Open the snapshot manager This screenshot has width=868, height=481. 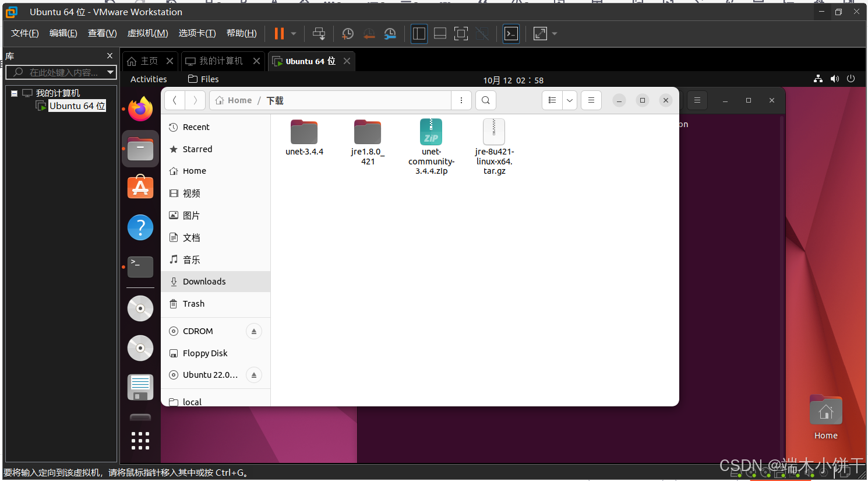390,33
